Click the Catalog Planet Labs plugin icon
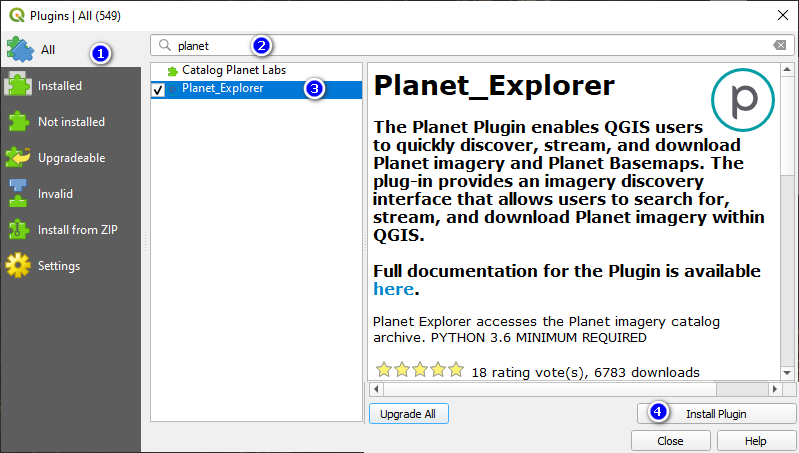This screenshot has width=799, height=453. tap(172, 71)
